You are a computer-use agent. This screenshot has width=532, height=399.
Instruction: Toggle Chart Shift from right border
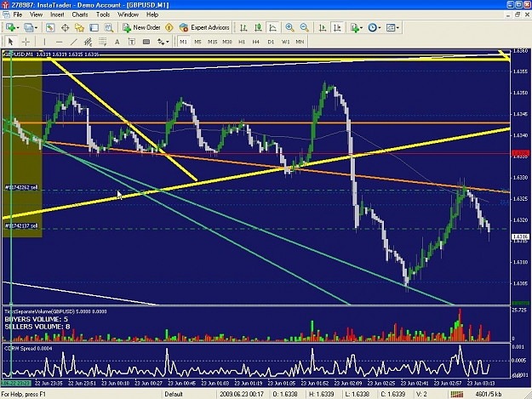coord(337,28)
